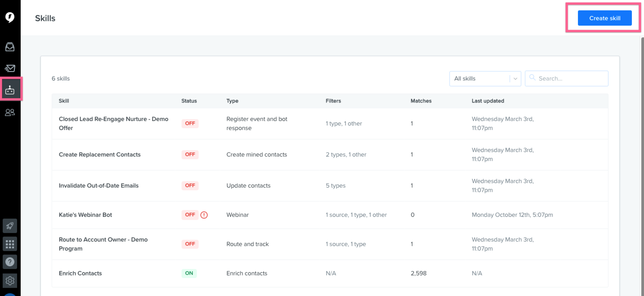Click the lightning bolt logo in the sidebar

tap(10, 18)
